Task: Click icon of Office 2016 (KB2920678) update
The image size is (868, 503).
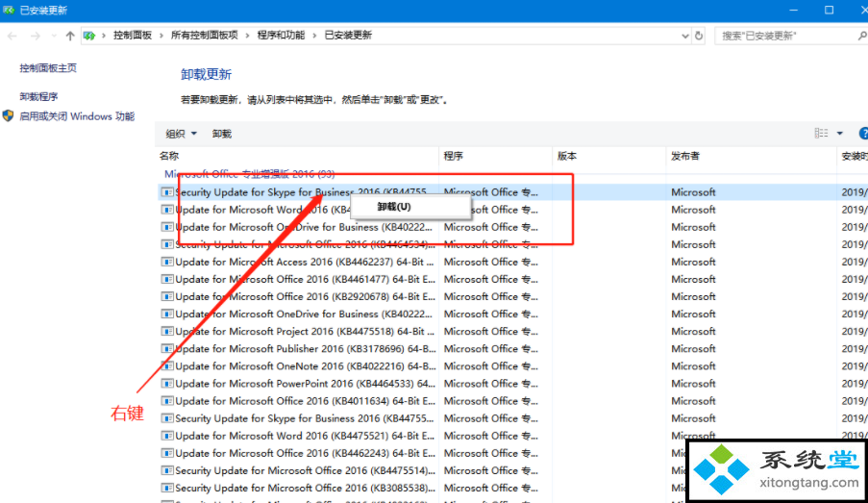Action: pos(166,296)
